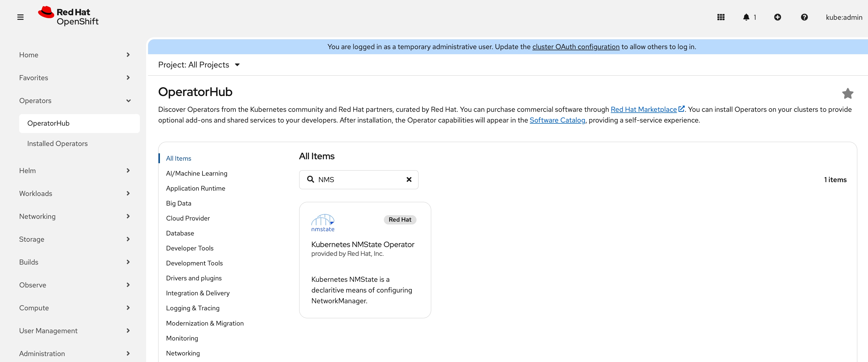Open Installed Operators page
This screenshot has width=868, height=362.
[x=79, y=144]
